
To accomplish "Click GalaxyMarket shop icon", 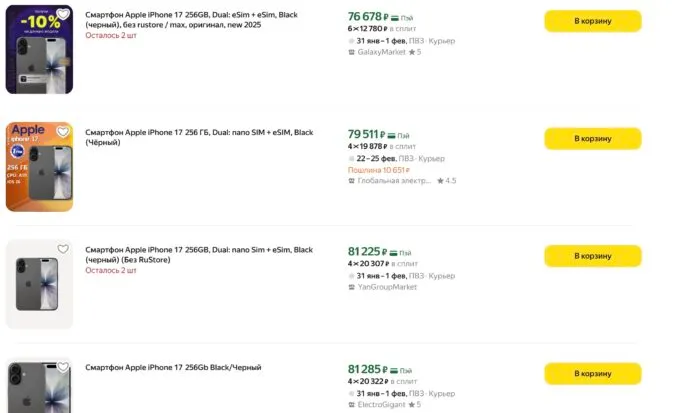I will (x=351, y=51).
